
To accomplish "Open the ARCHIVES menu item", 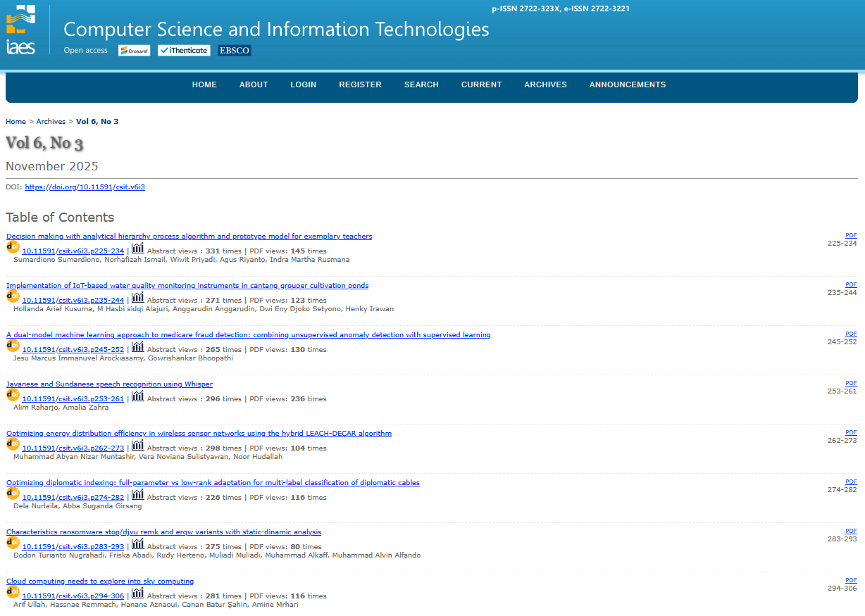I will [x=545, y=84].
